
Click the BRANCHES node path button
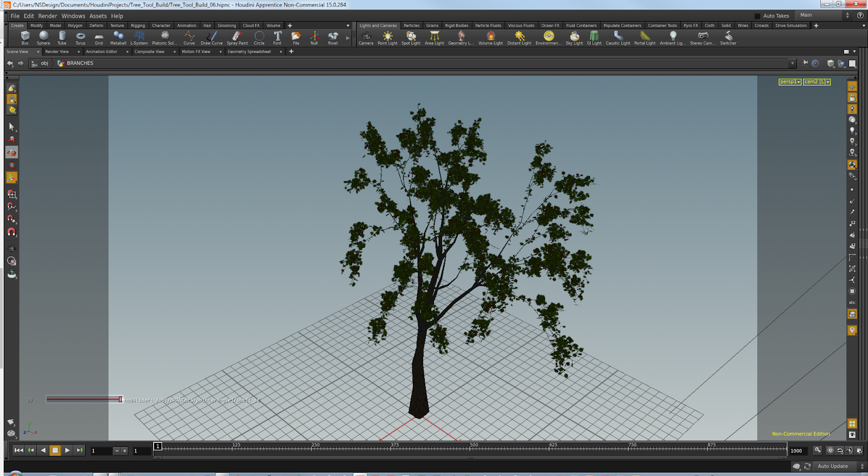coord(75,63)
